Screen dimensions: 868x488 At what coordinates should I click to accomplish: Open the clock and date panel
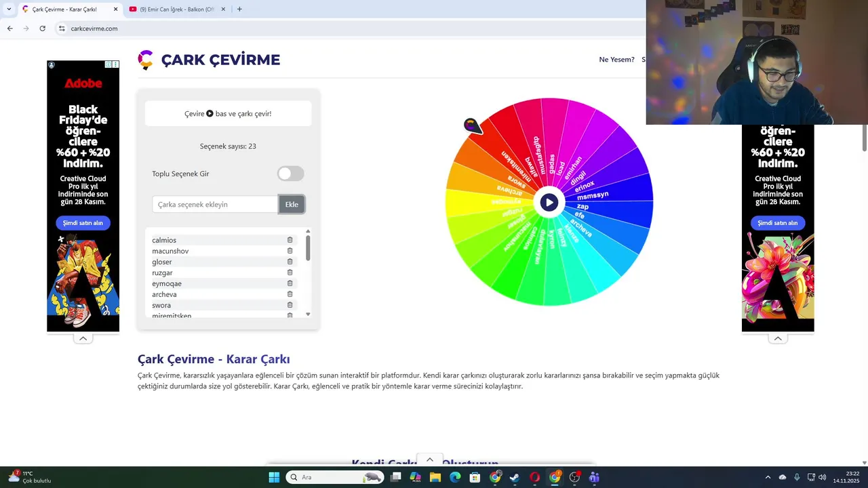coord(847,477)
